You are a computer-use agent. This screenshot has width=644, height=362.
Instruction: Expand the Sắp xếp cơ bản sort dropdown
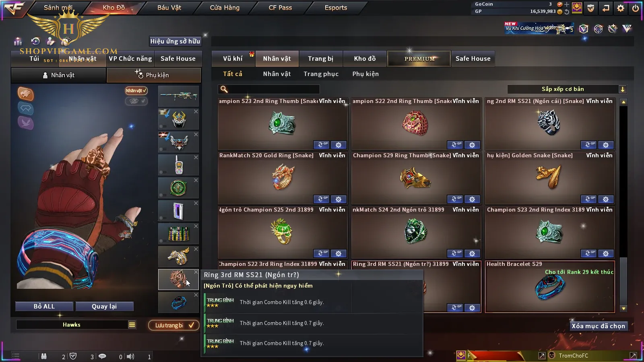pyautogui.click(x=623, y=89)
